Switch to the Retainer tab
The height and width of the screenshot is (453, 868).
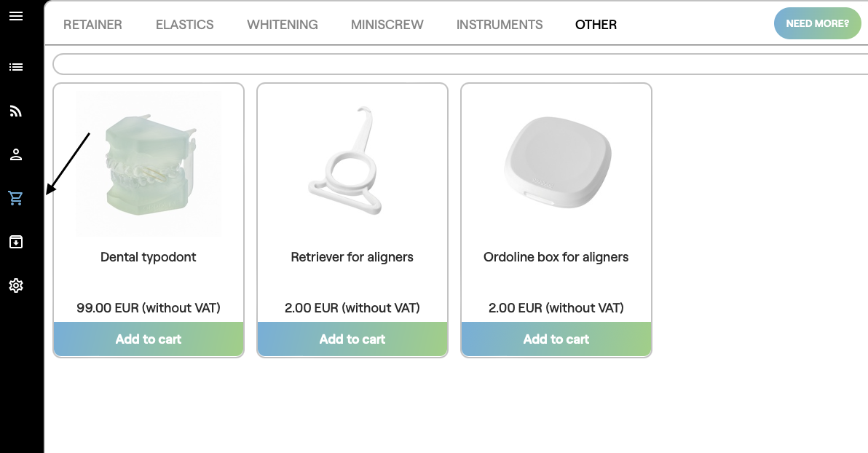pos(92,25)
